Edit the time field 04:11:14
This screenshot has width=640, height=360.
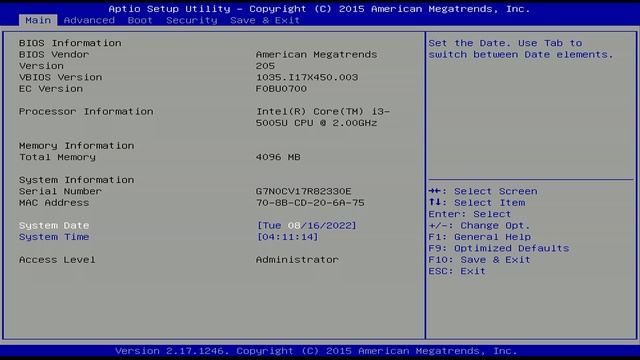click(287, 237)
